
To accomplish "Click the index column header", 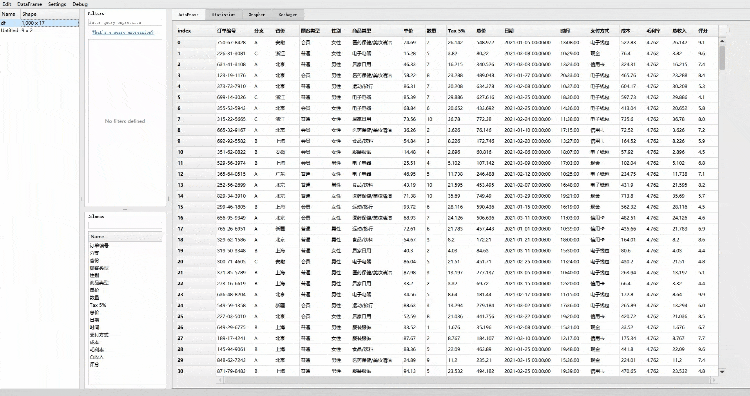I will click(x=196, y=31).
